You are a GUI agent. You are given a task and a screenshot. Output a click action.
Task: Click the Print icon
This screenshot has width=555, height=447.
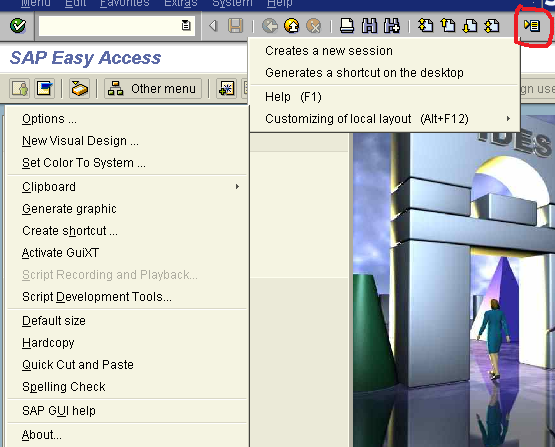[x=347, y=25]
